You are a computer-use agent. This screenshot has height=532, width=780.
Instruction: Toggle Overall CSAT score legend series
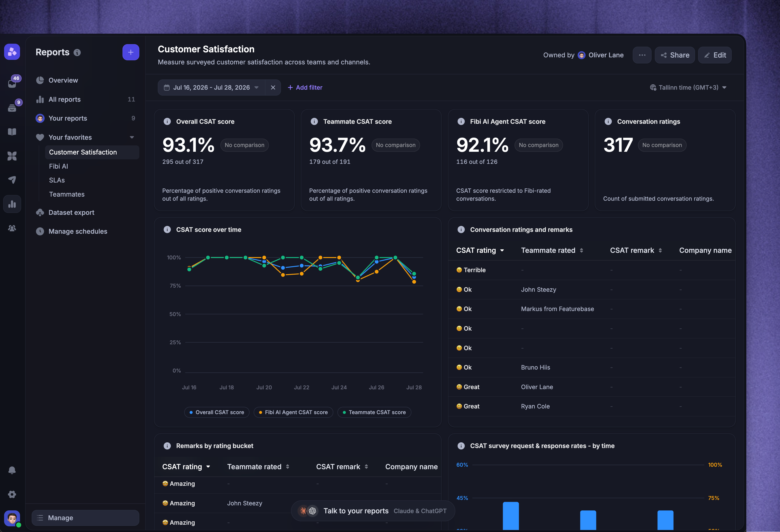pyautogui.click(x=217, y=412)
